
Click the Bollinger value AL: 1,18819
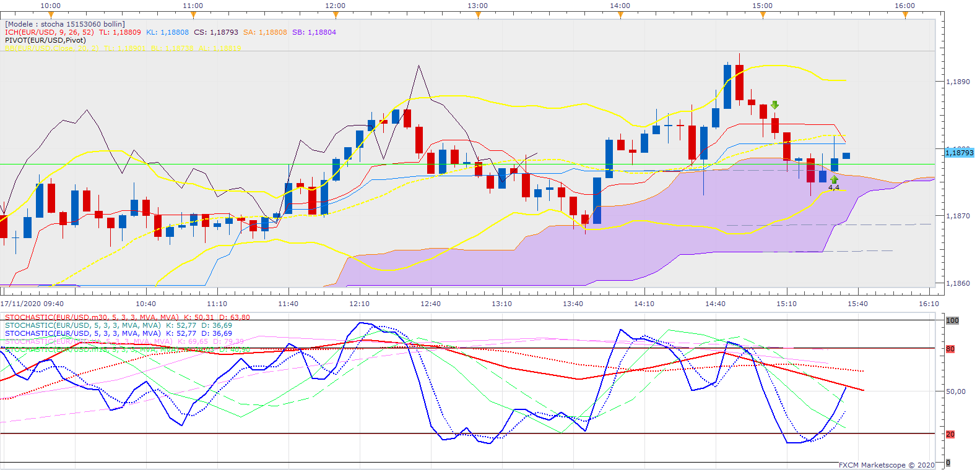coord(220,48)
